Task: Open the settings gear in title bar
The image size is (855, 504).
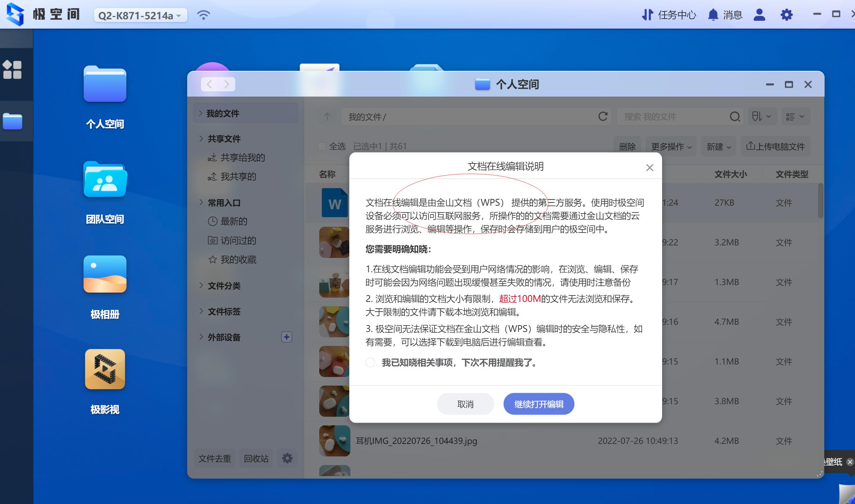Action: click(x=786, y=15)
